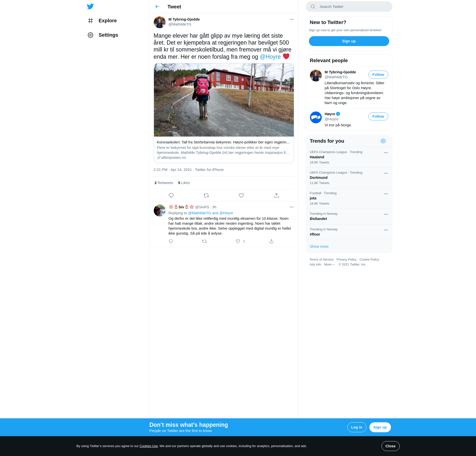Open the Haaland trend
Screen dimensions: 476x456
[x=349, y=157]
